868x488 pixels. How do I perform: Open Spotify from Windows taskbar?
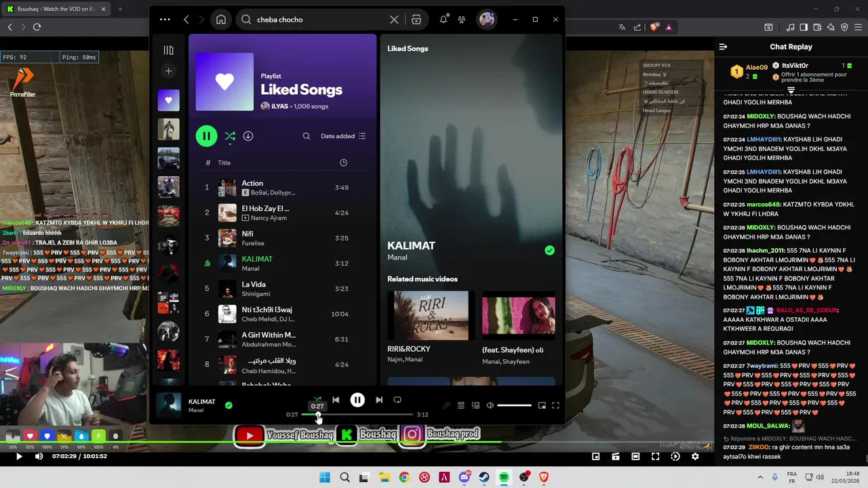[504, 477]
